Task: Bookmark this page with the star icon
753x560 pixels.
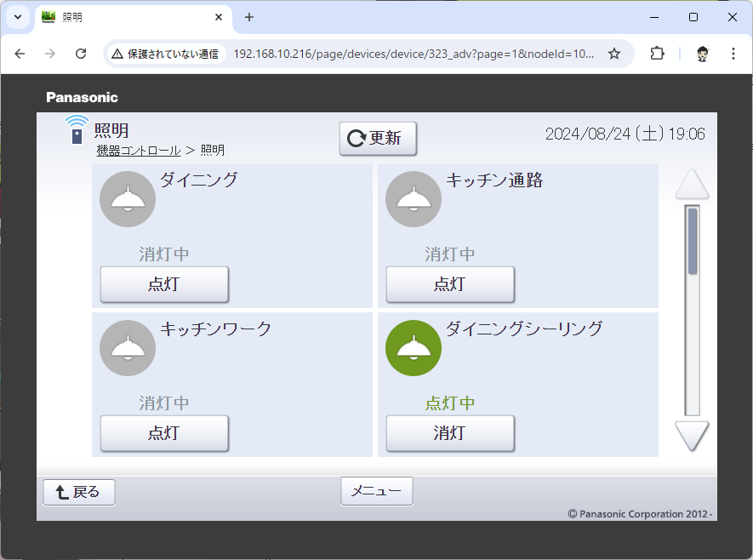Action: (614, 54)
